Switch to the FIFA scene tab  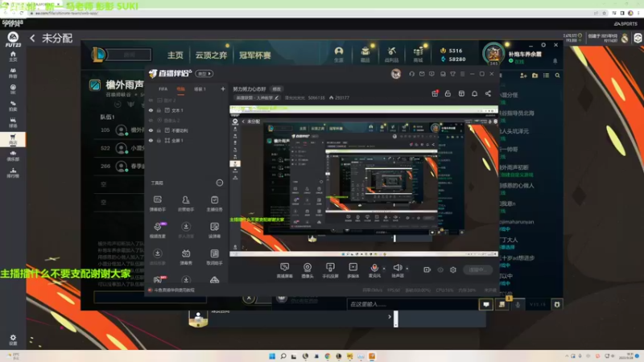click(x=163, y=89)
